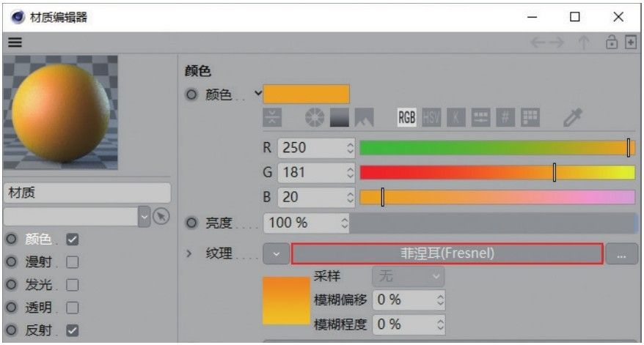Open the dropdown below the 材质 name field

[144, 216]
